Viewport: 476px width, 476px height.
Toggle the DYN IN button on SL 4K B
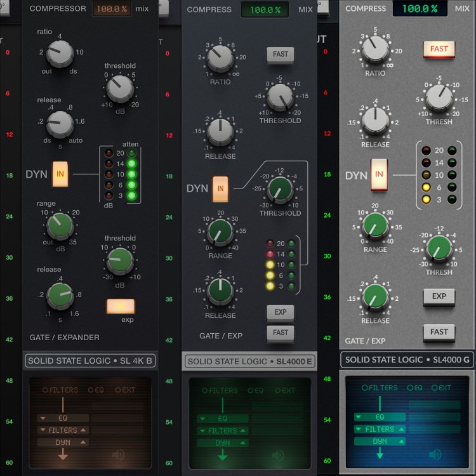pos(61,174)
